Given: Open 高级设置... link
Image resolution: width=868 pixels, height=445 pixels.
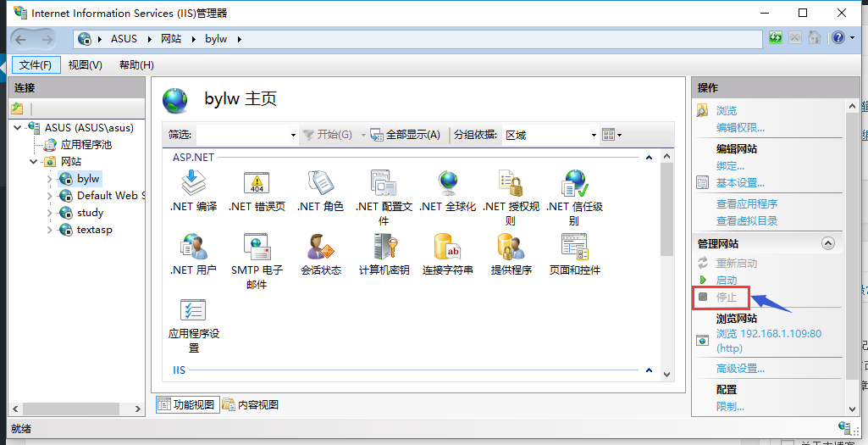Looking at the screenshot, I should pyautogui.click(x=740, y=369).
